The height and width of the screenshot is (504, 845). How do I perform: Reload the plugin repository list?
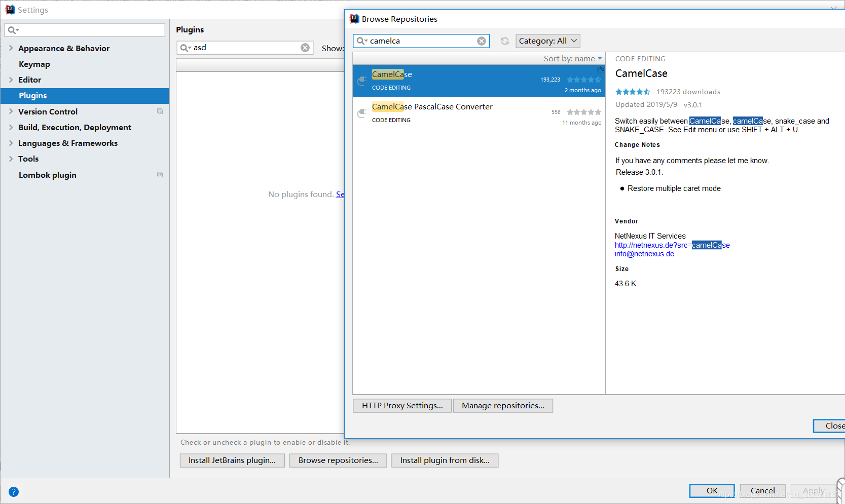pyautogui.click(x=505, y=41)
